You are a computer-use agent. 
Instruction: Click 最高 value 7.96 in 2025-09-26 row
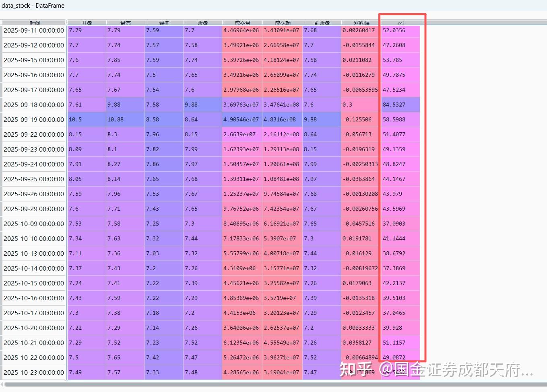coord(125,194)
